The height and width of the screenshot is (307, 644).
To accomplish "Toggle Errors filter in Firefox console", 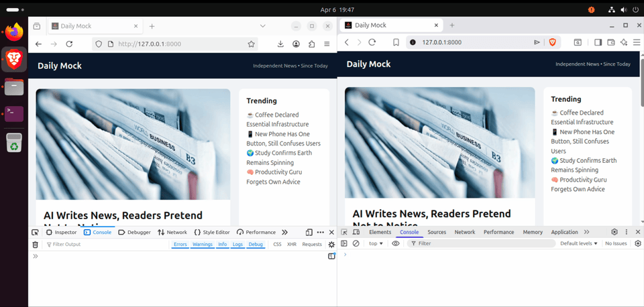I will [180, 245].
